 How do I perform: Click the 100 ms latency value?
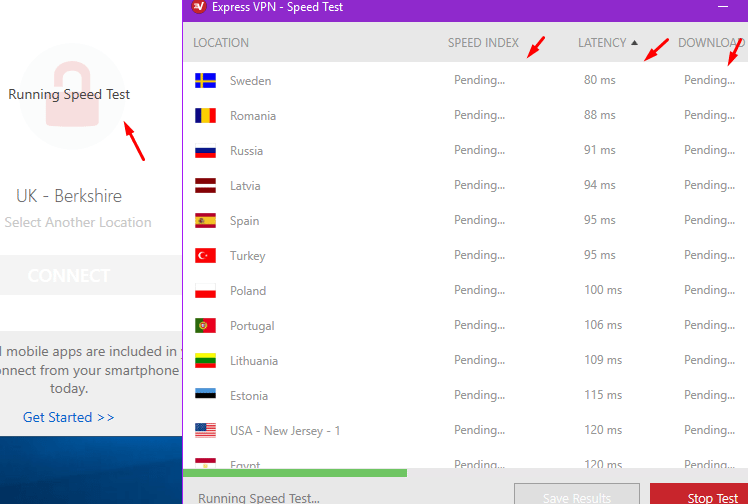603,290
